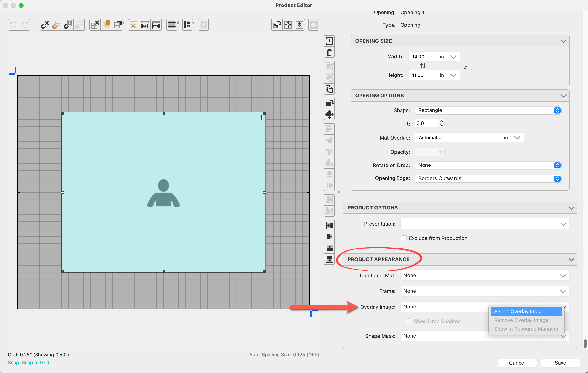
Task: Click the Save button
Action: click(560, 363)
